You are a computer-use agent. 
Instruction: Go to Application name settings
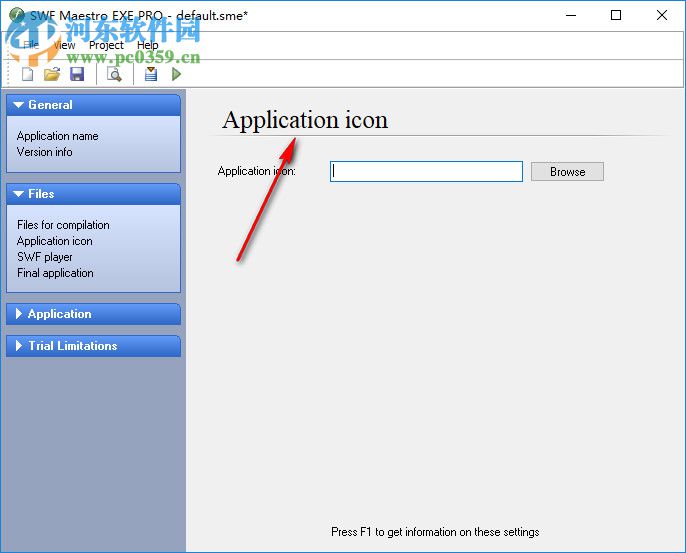tap(57, 136)
